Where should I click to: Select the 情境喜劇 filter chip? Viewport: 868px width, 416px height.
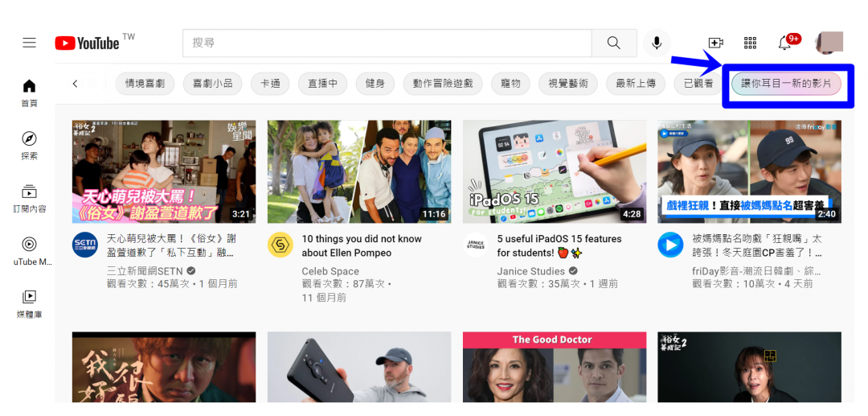click(x=145, y=83)
